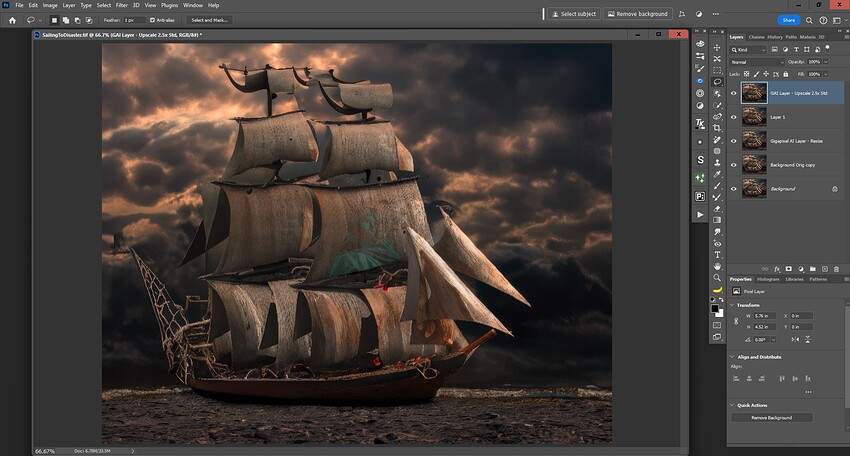Click the Delete layer trash icon
This screenshot has height=456, width=850.
click(836, 269)
